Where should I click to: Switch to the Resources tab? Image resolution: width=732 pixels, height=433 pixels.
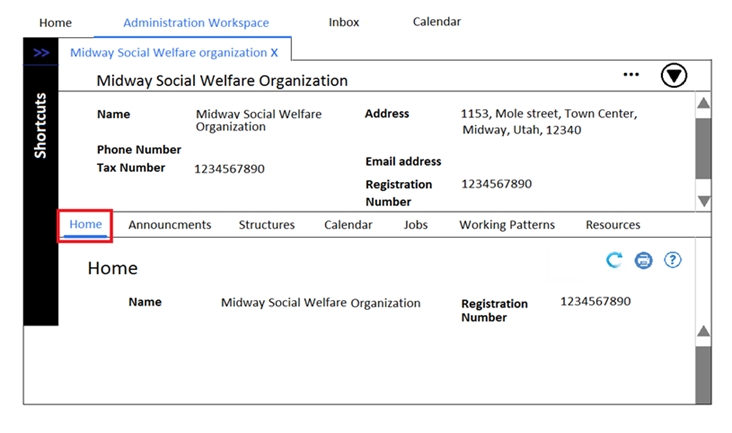tap(613, 225)
